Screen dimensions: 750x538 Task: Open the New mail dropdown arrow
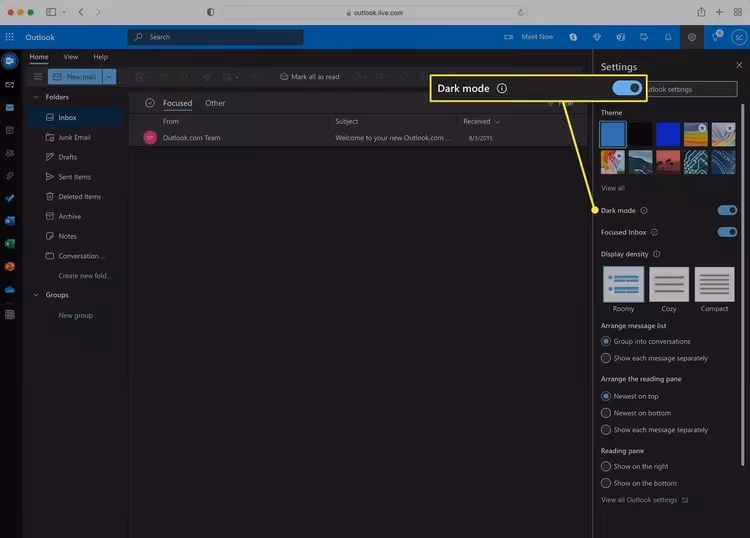tap(109, 77)
